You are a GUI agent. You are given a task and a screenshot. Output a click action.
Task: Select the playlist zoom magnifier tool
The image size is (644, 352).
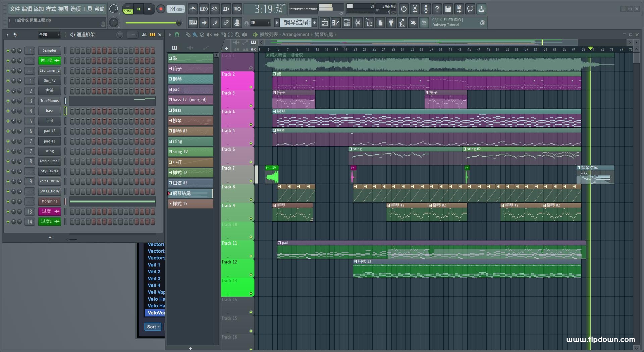tap(237, 35)
